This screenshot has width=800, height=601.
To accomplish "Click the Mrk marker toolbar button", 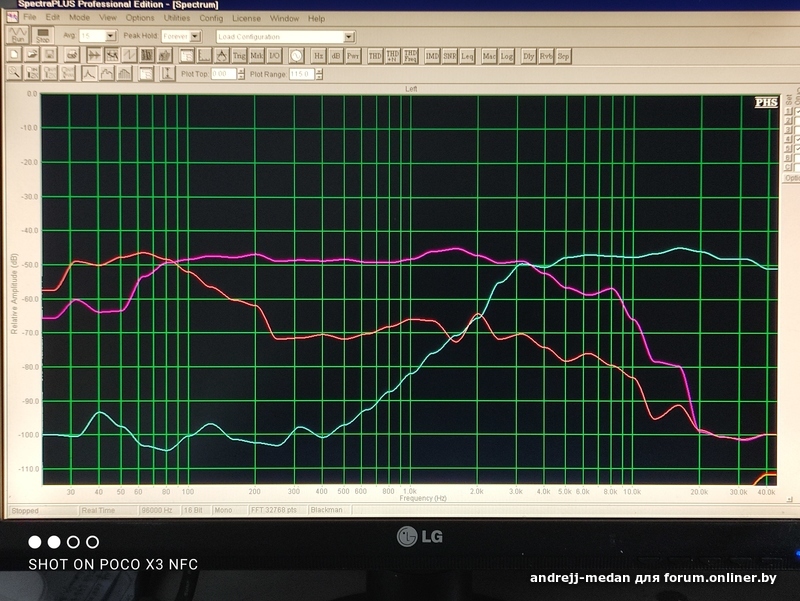I will (257, 56).
